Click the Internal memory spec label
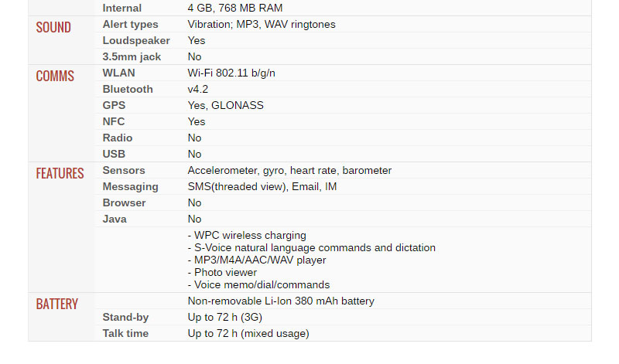619x364 pixels. [x=122, y=8]
